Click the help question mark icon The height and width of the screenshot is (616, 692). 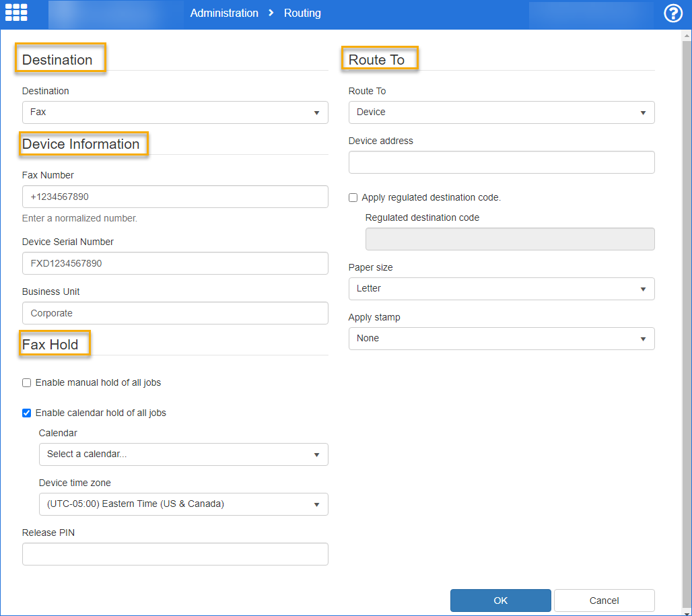pos(673,13)
